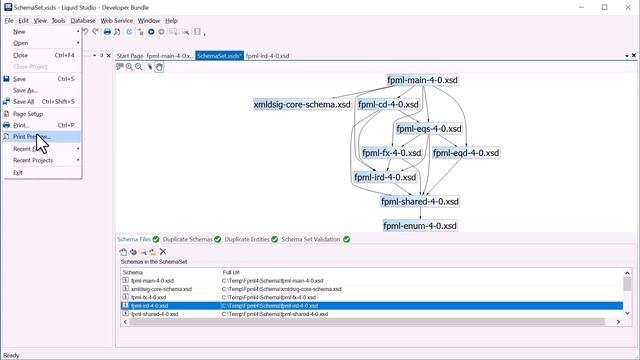Screen dimensions: 640x360
Task: Click the X delete icon above the Schemas list
Action: [163, 251]
